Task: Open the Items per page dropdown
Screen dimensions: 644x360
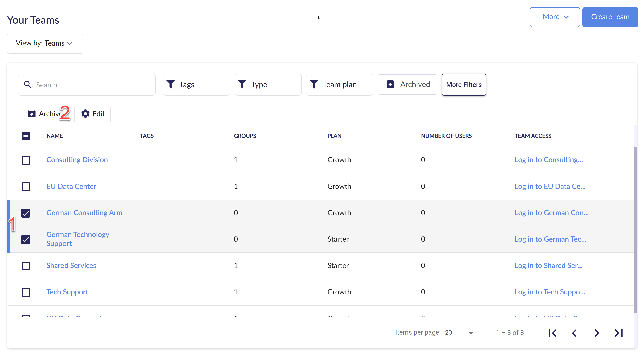Action: (x=460, y=333)
